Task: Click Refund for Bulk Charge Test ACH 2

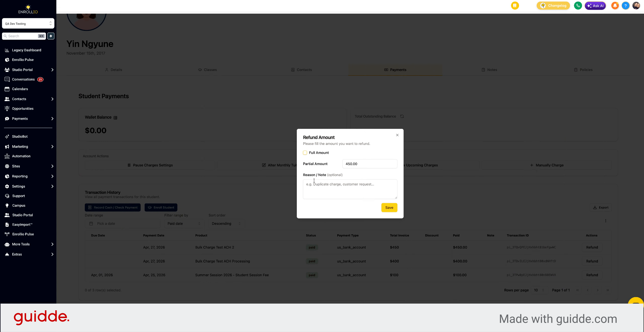Action: pyautogui.click(x=592, y=247)
